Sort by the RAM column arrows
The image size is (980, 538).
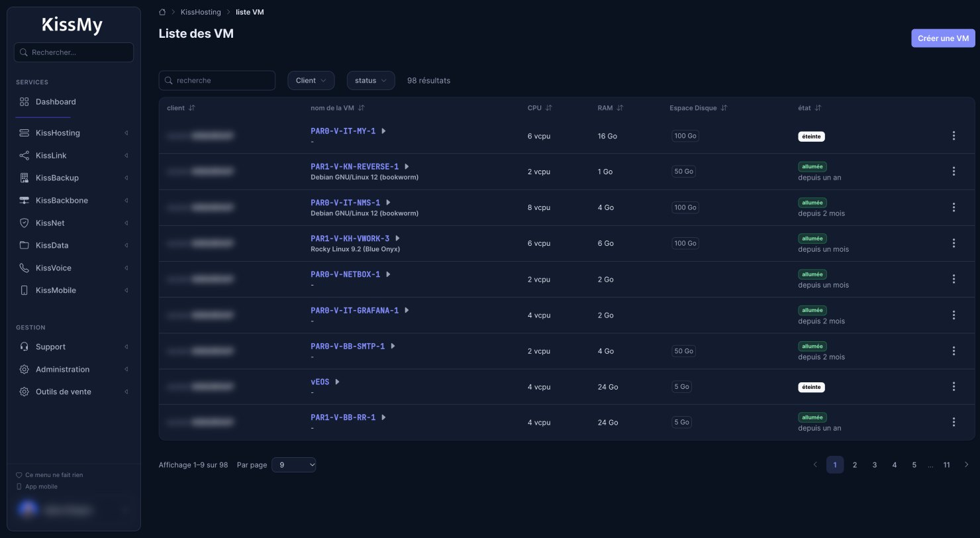tap(620, 108)
